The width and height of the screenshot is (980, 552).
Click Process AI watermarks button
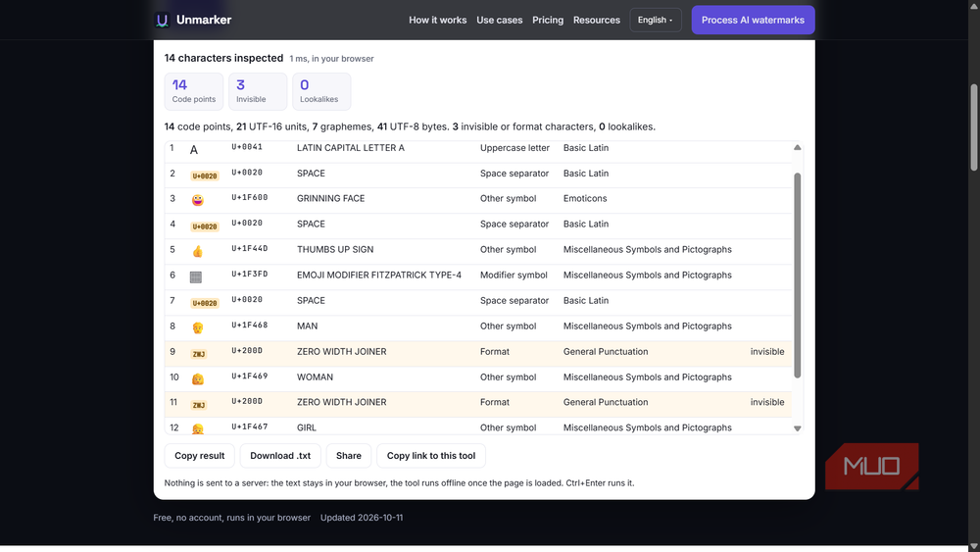point(753,20)
